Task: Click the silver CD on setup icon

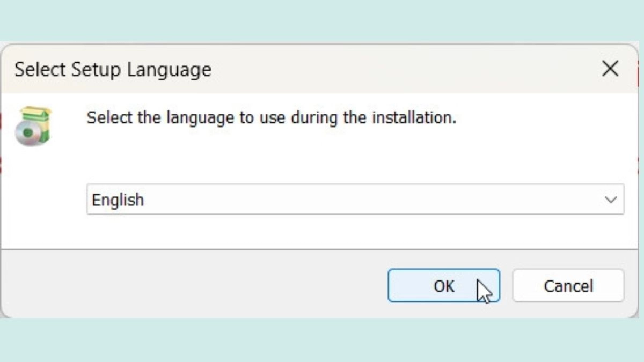Action: (26, 134)
